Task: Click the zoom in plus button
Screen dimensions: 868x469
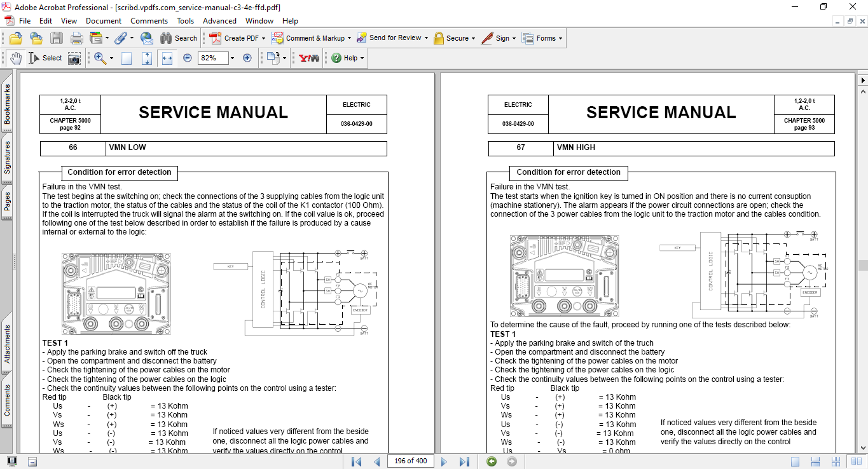Action: click(x=247, y=58)
